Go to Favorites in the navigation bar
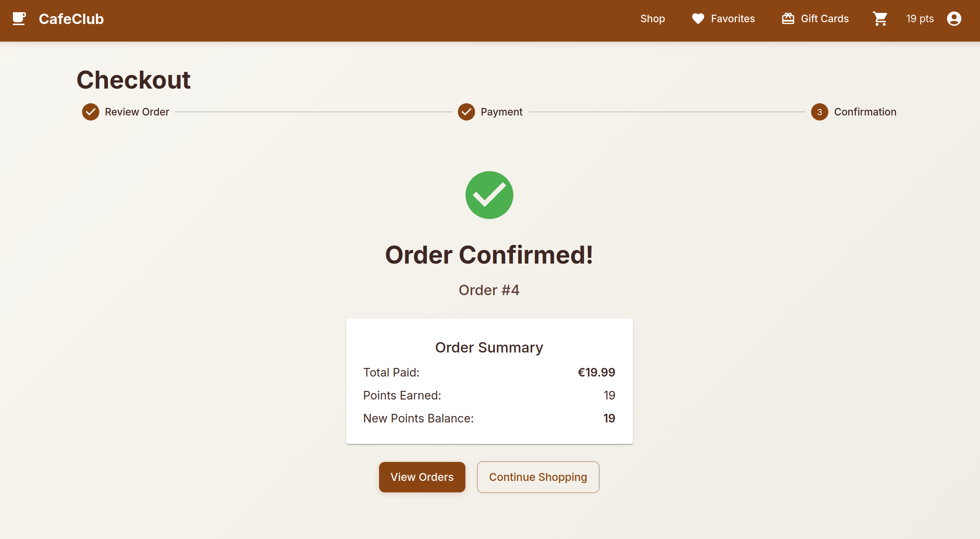The width and height of the screenshot is (980, 539). click(x=732, y=19)
